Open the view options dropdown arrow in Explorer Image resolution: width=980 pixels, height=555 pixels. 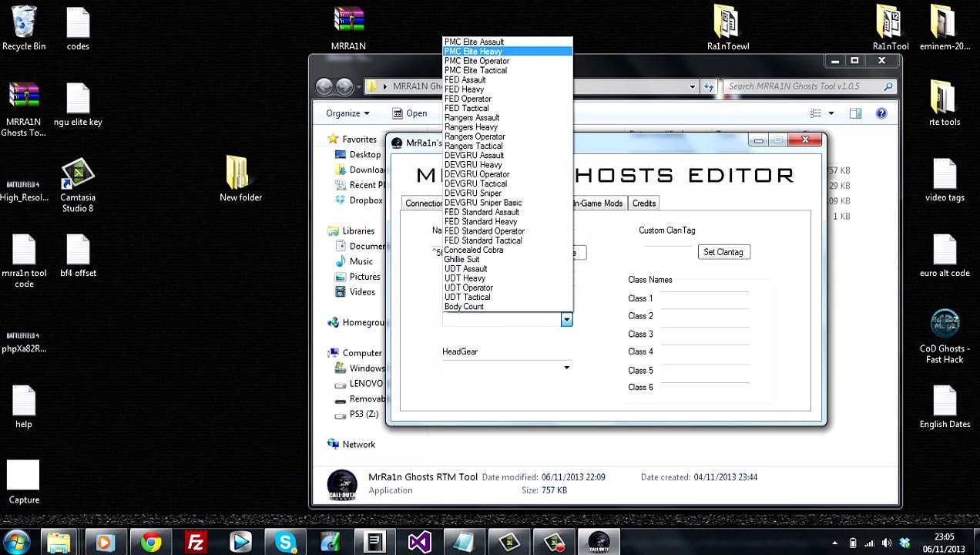pos(831,113)
